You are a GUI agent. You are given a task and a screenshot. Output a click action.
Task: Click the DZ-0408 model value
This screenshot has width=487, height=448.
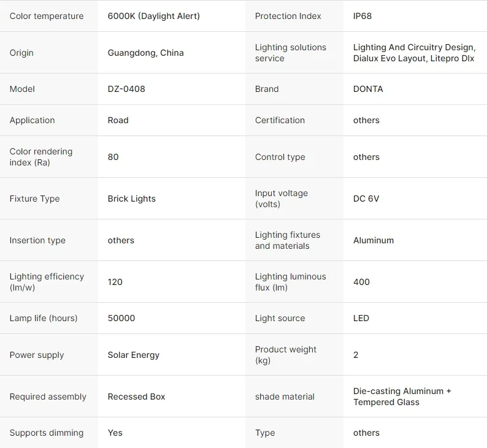pos(126,89)
